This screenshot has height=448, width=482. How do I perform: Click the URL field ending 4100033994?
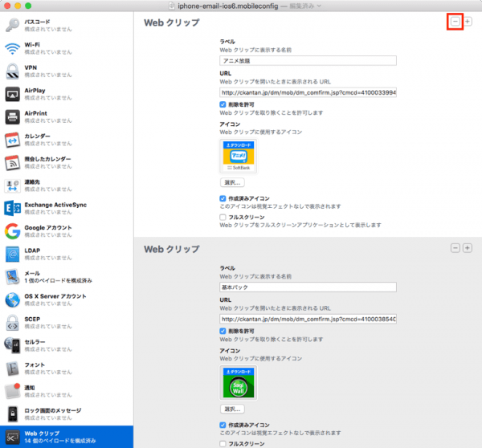click(308, 92)
